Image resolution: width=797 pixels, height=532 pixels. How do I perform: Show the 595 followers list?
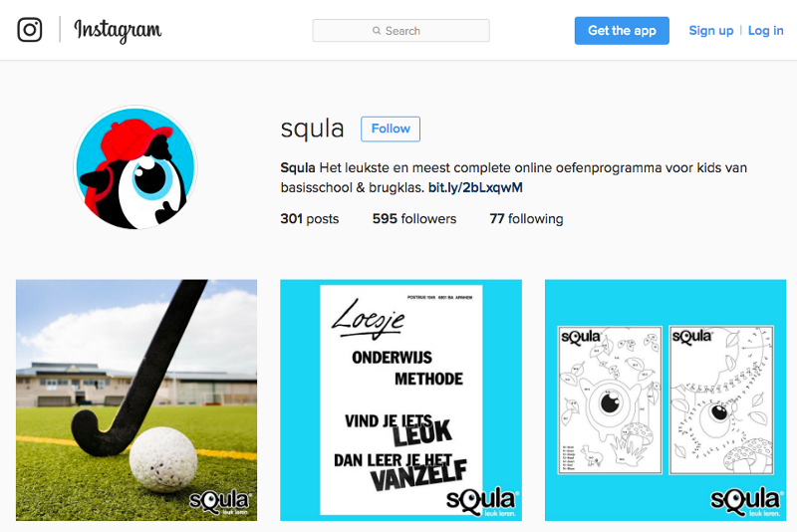(414, 218)
